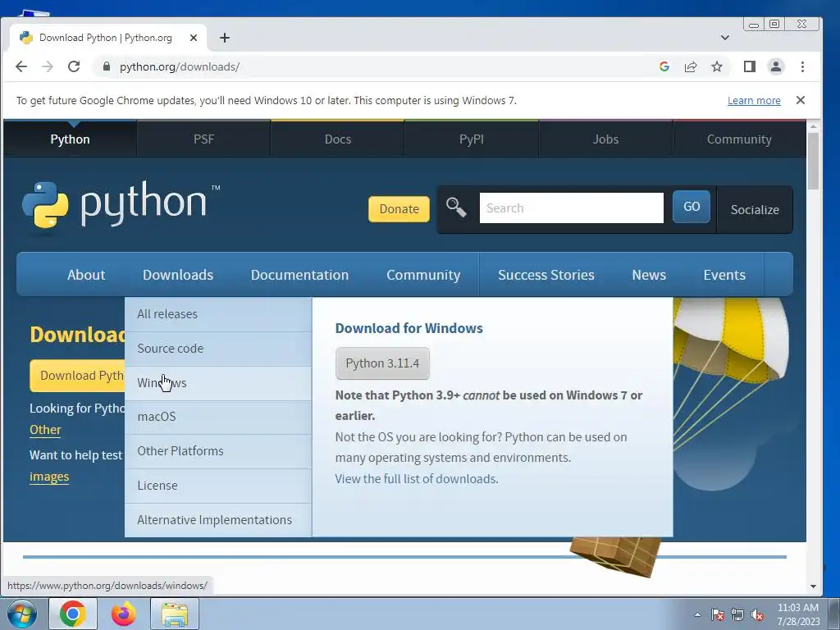Open File Explorer from taskbar

[x=175, y=614]
